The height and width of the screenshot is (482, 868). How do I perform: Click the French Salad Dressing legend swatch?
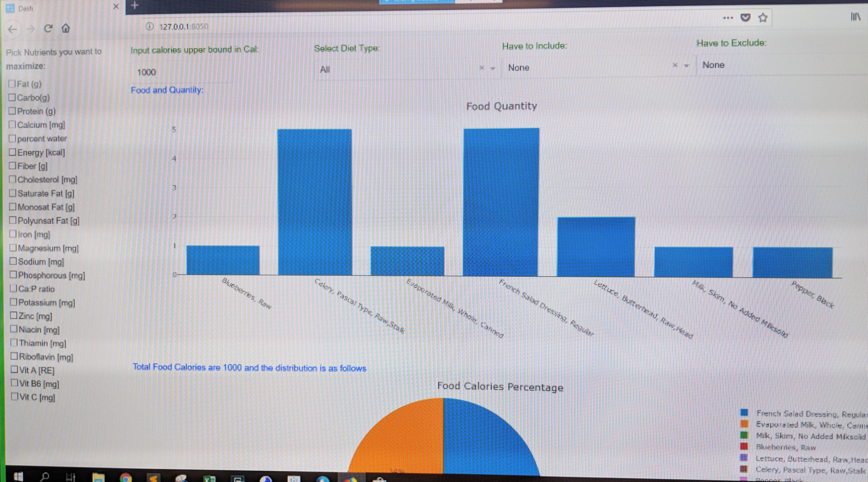tap(744, 412)
